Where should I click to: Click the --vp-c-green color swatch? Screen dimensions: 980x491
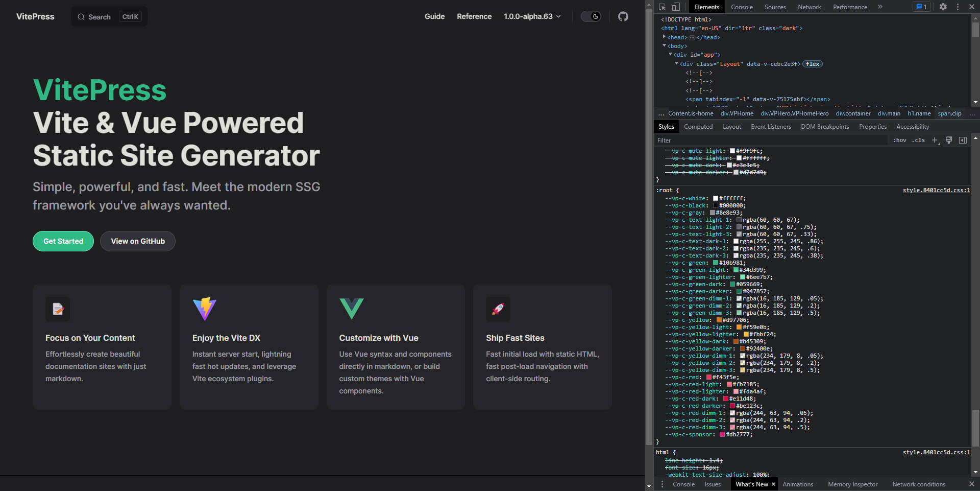click(716, 263)
